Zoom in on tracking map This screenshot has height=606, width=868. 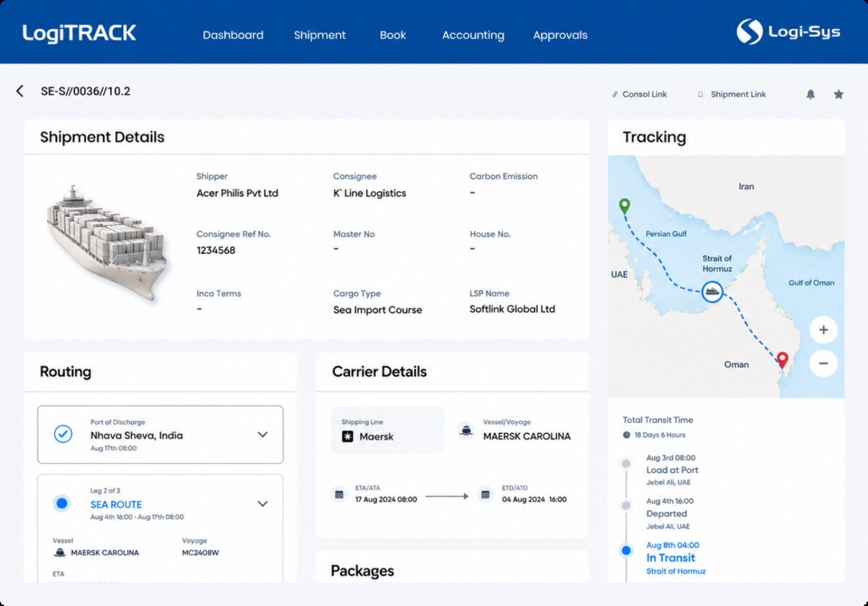point(823,330)
